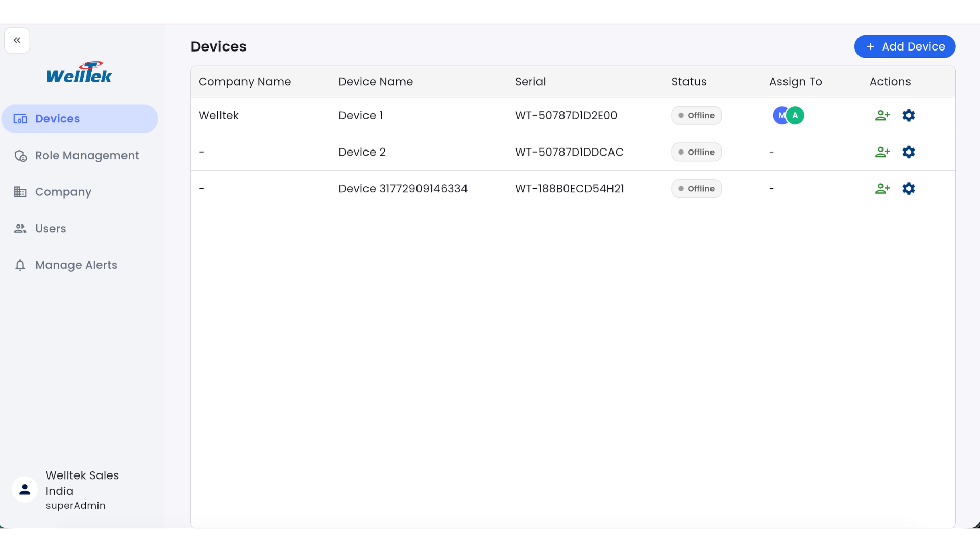The width and height of the screenshot is (980, 551).
Task: Click Offline status badge for Device 1
Action: click(696, 116)
